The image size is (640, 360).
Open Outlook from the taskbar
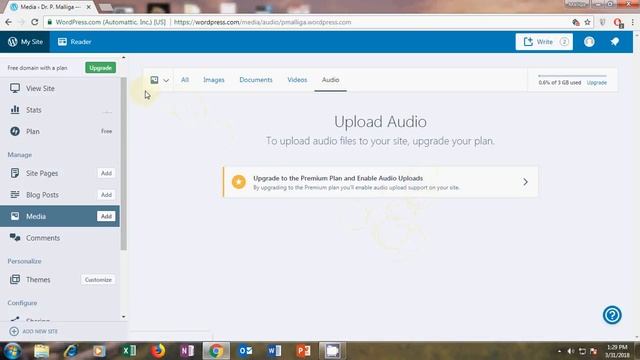click(x=245, y=351)
